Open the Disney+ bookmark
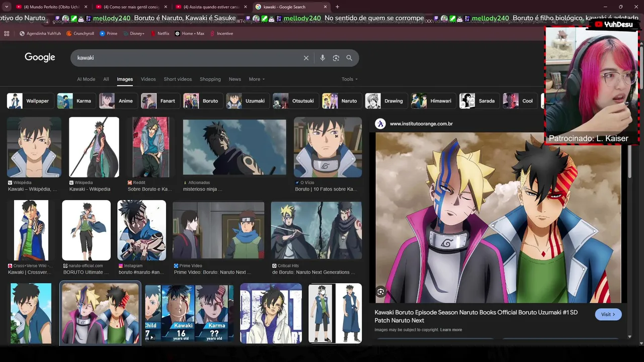 [133, 34]
